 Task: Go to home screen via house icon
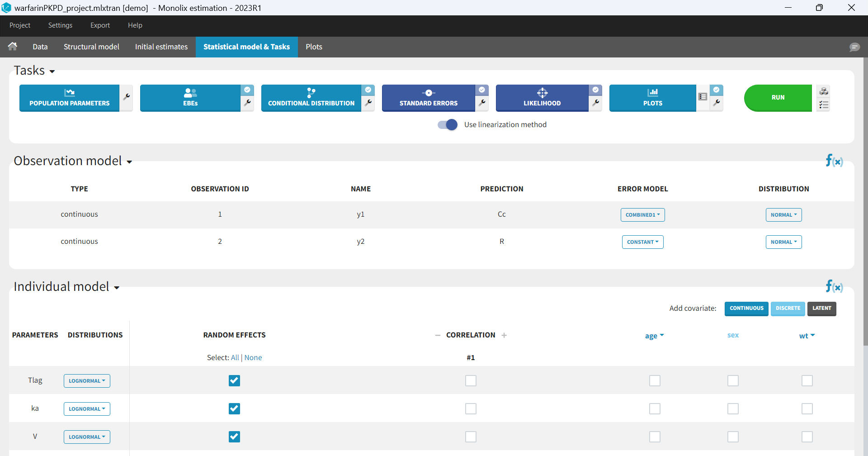[13, 47]
